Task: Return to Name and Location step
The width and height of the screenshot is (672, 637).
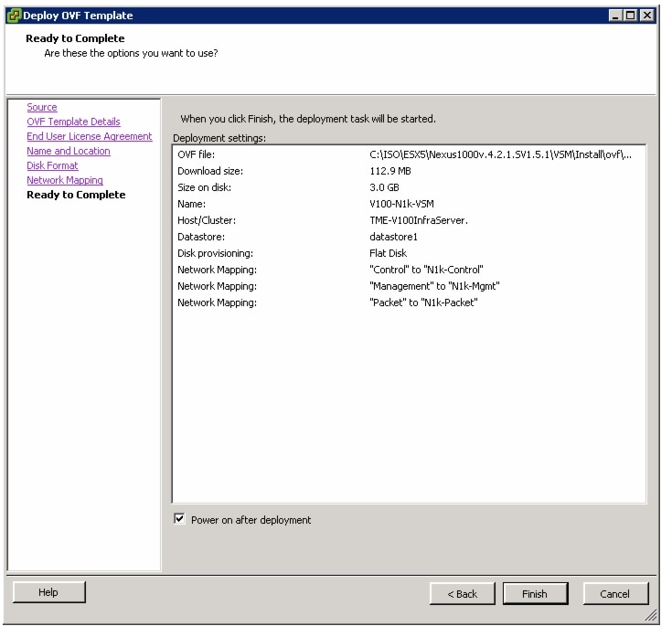Action: (x=69, y=151)
